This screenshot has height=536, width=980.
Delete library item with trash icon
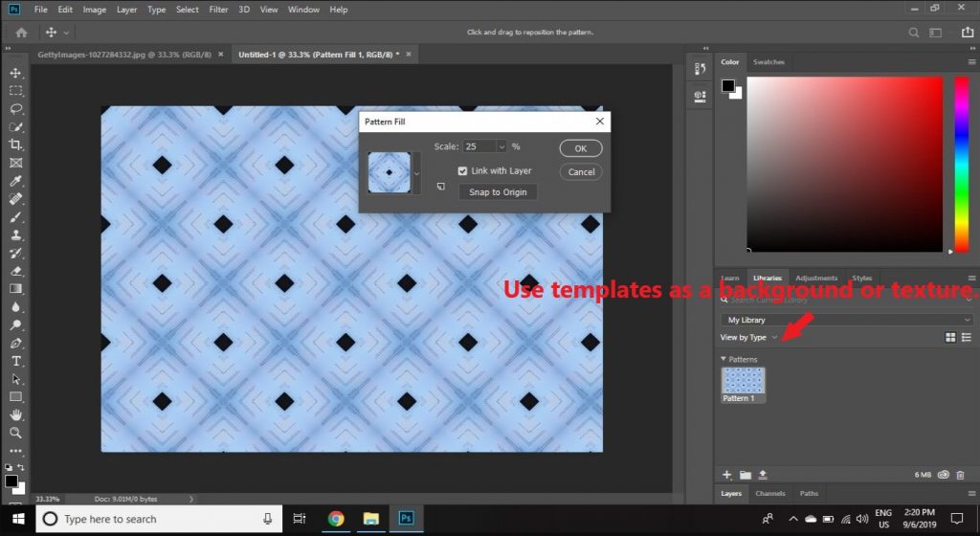pos(961,475)
